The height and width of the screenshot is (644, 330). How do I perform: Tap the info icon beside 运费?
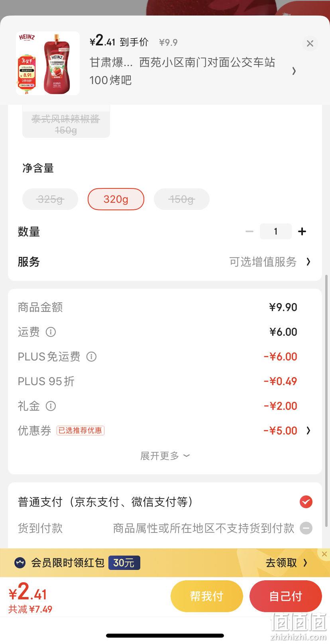(51, 332)
